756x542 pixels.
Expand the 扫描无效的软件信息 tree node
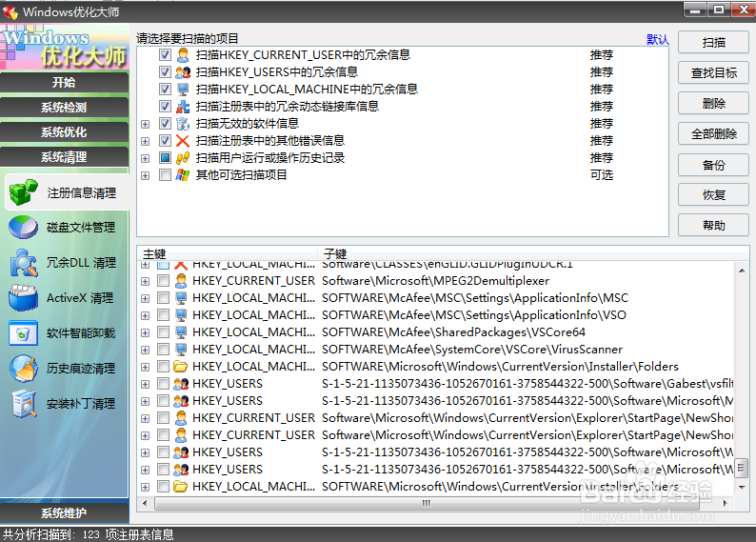[145, 125]
